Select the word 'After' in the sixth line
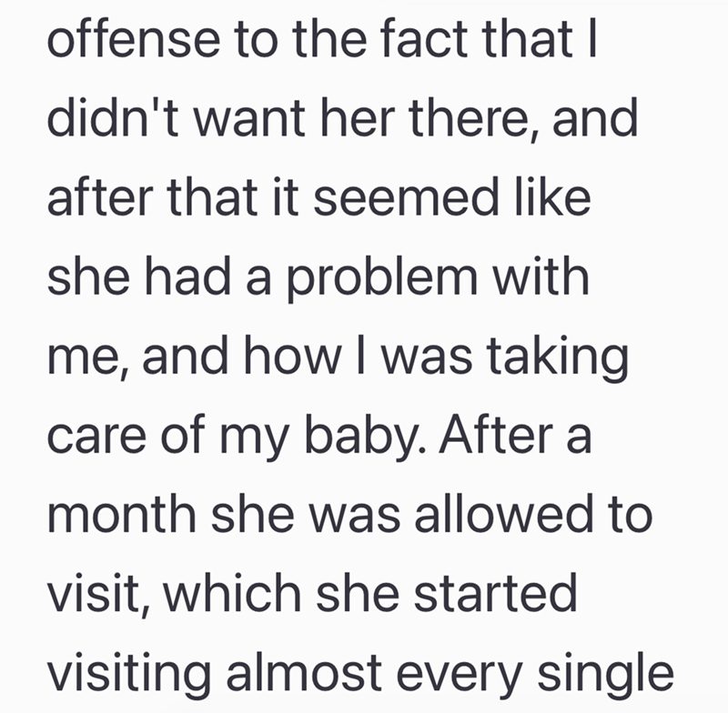The image size is (728, 713). click(x=496, y=435)
